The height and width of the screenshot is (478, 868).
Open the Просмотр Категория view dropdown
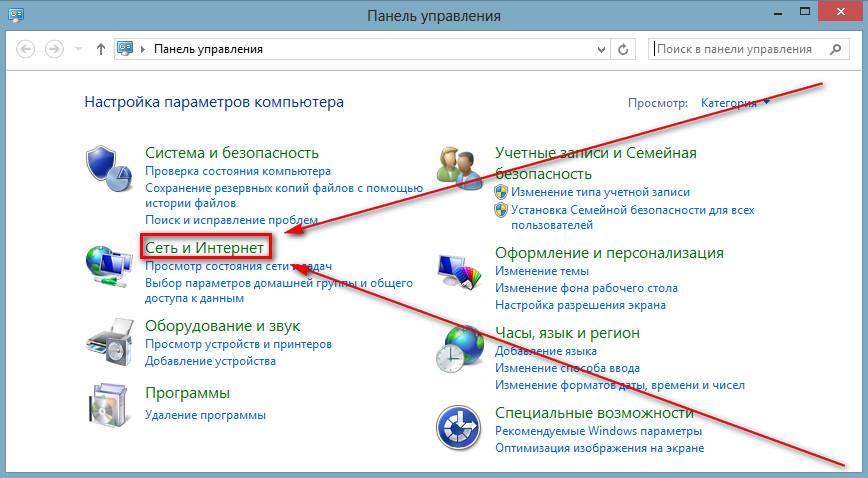point(735,103)
